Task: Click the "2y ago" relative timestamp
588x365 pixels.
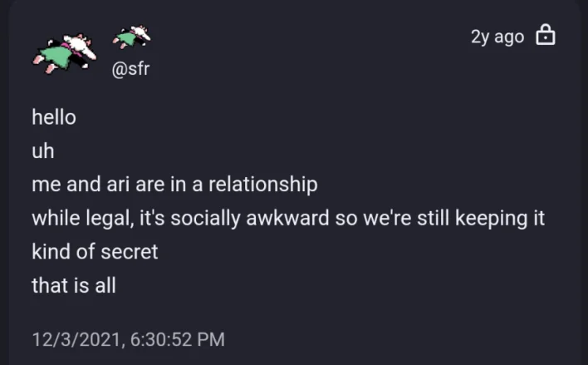Action: click(497, 37)
